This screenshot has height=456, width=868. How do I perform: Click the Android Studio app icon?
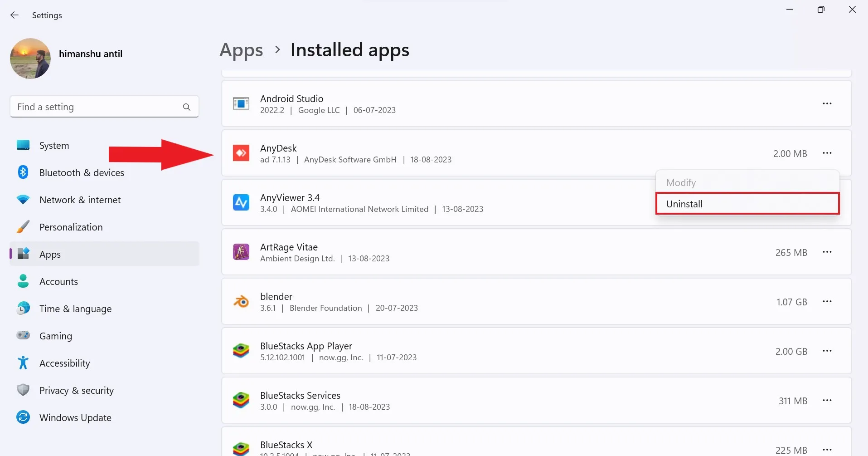[x=241, y=103]
